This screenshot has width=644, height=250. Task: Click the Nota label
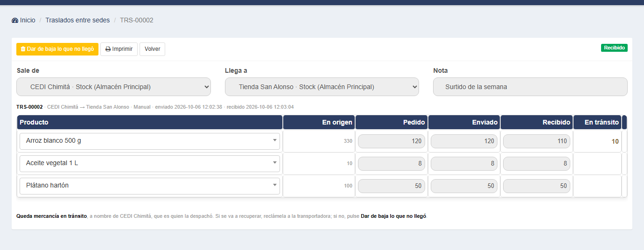coord(441,70)
